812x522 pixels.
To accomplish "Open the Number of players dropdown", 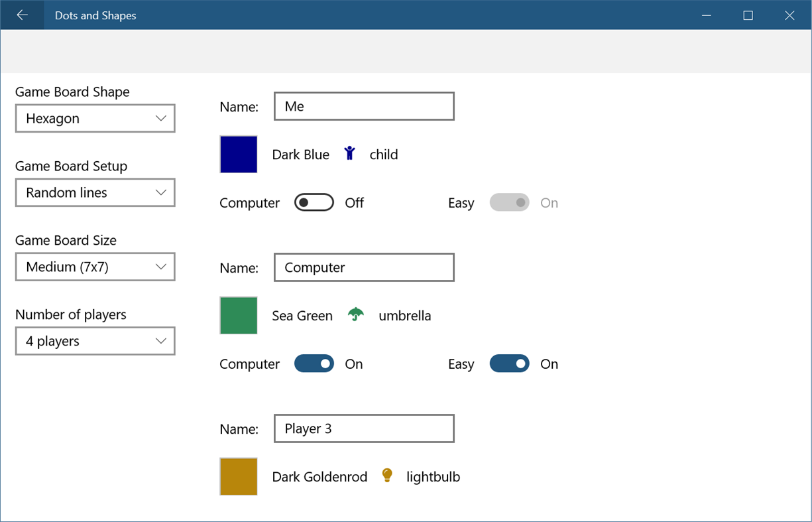I will [95, 341].
